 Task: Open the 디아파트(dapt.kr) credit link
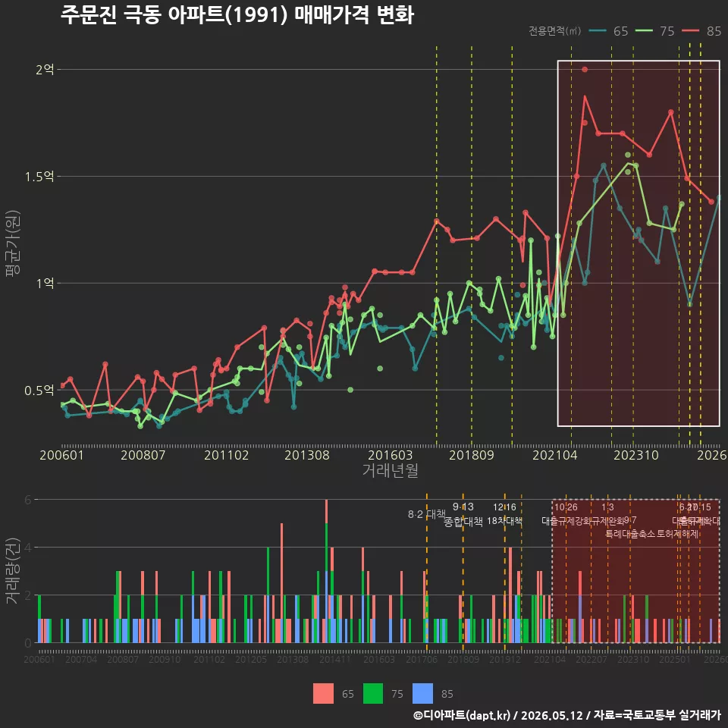click(462, 715)
